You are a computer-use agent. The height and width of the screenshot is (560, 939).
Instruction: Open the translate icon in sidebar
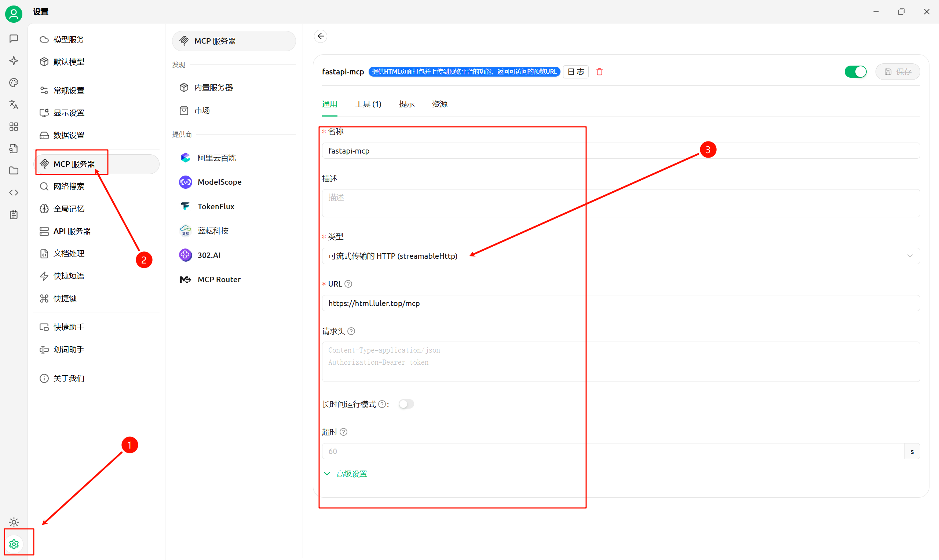click(x=14, y=104)
